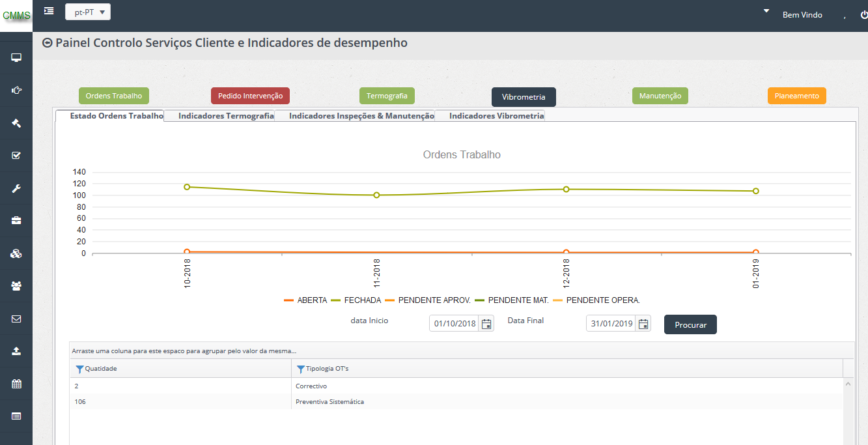
Task: Select the Correctivo table row cell
Action: (567, 386)
